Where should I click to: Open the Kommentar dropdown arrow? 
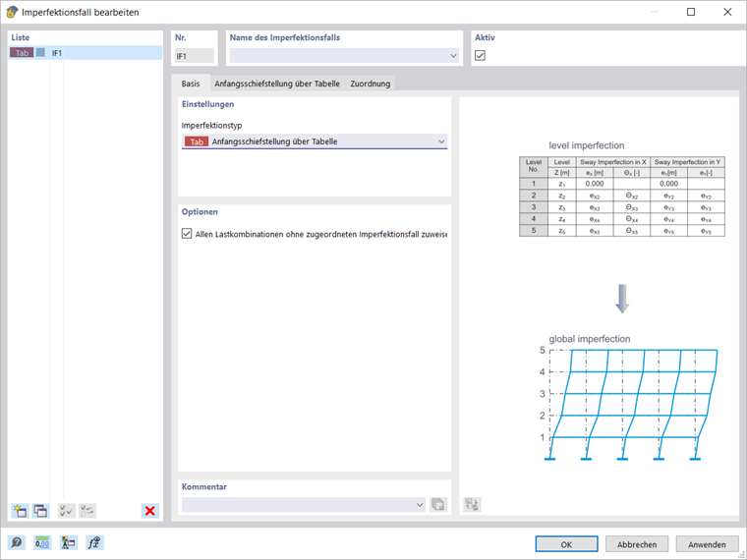point(420,505)
